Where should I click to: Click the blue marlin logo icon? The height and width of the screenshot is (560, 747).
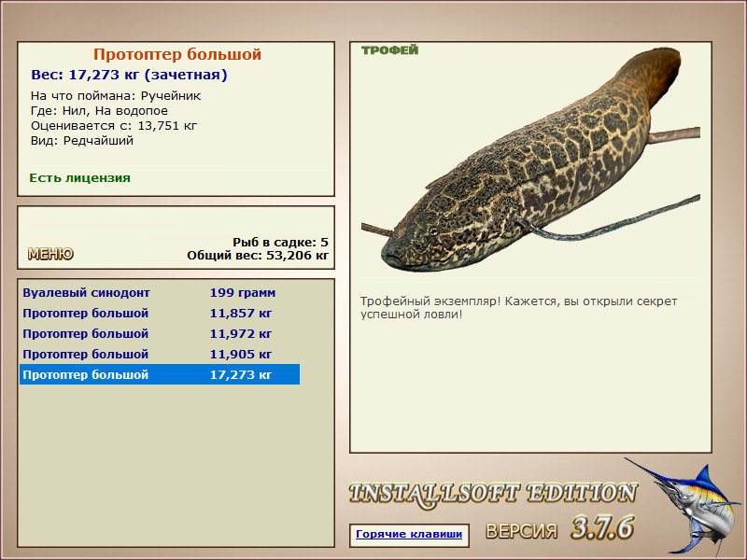(684, 507)
